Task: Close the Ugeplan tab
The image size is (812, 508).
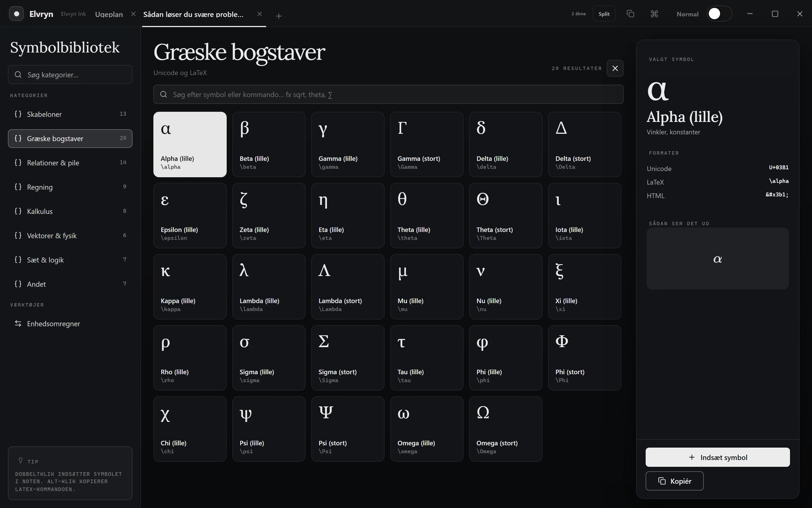Action: [133, 14]
